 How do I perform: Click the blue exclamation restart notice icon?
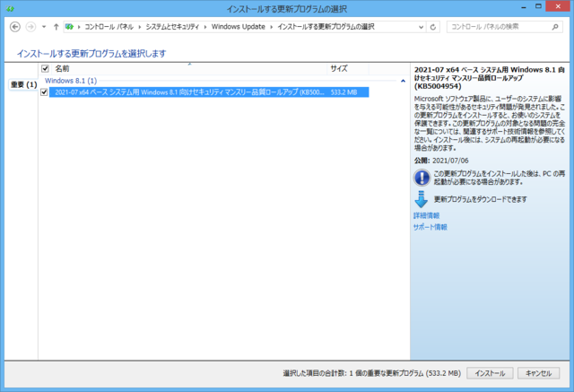pyautogui.click(x=422, y=178)
